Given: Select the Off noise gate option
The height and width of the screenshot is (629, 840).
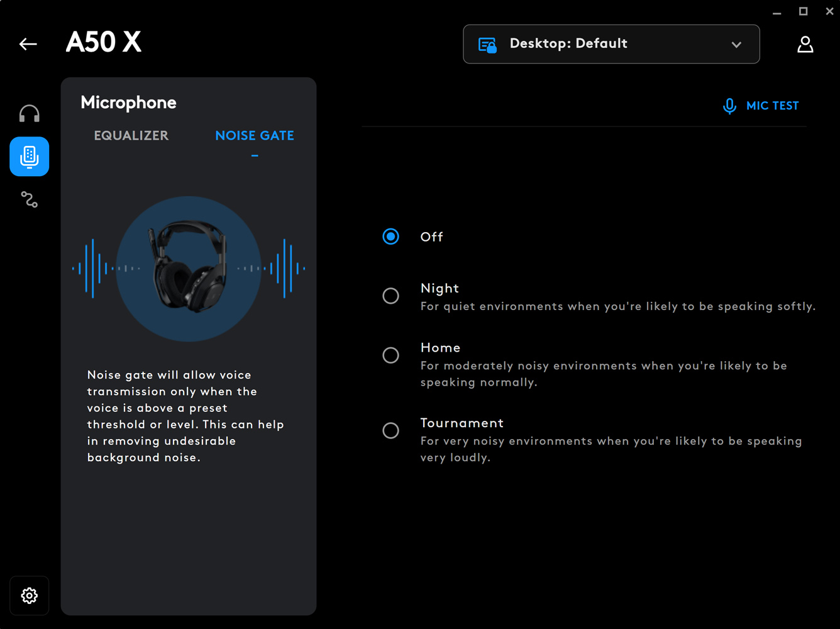Looking at the screenshot, I should coord(391,237).
